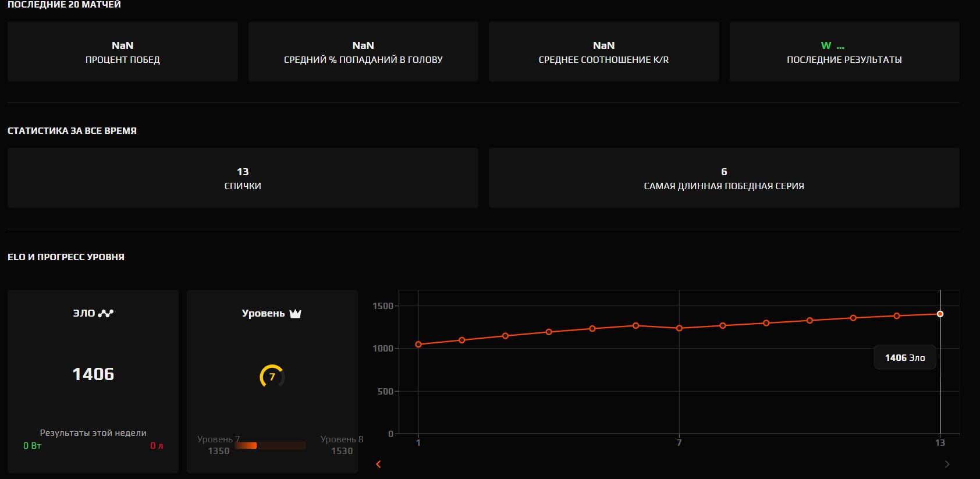Click the crown icon beside Уровень
980x479 pixels.
296,314
